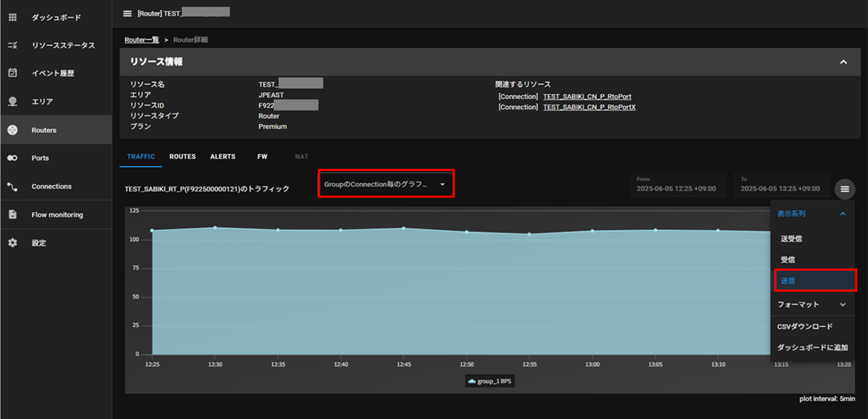868x419 pixels.
Task: Select 送受信 display series option
Action: coord(791,239)
